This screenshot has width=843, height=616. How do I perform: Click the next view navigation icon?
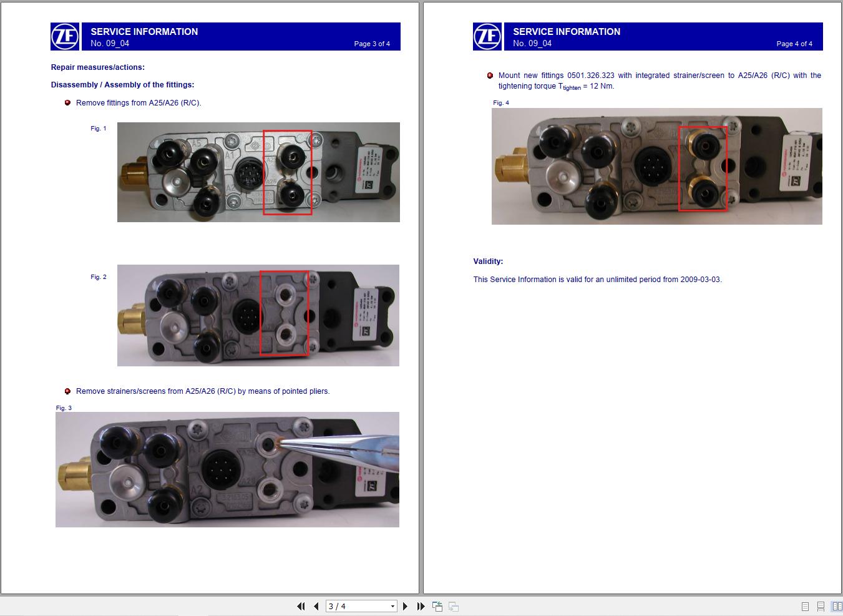(452, 606)
